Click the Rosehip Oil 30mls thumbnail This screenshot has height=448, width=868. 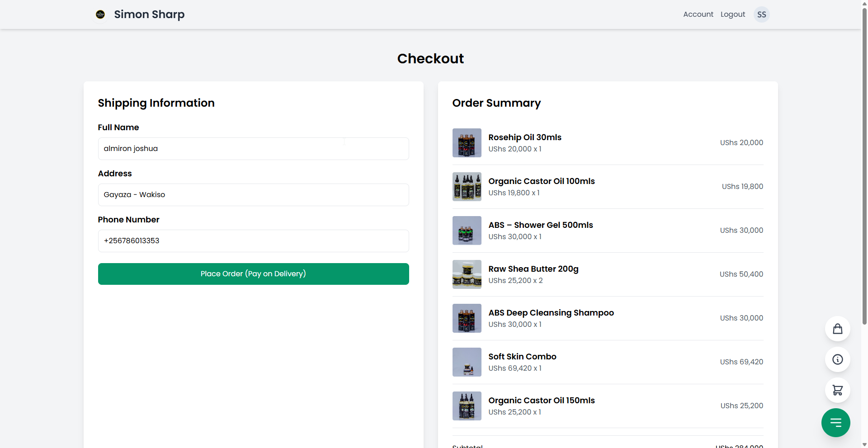pyautogui.click(x=467, y=143)
